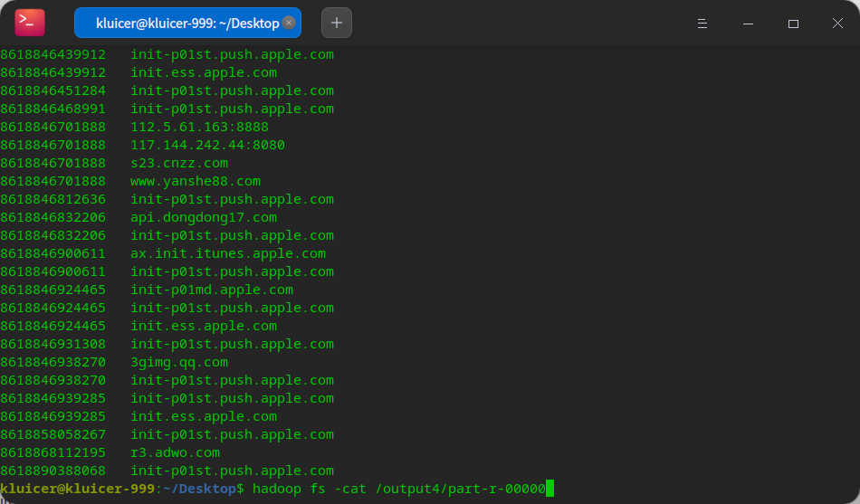Screen dimensions: 860x504
Task: Click the number 8618858058267
Action: click(x=53, y=434)
